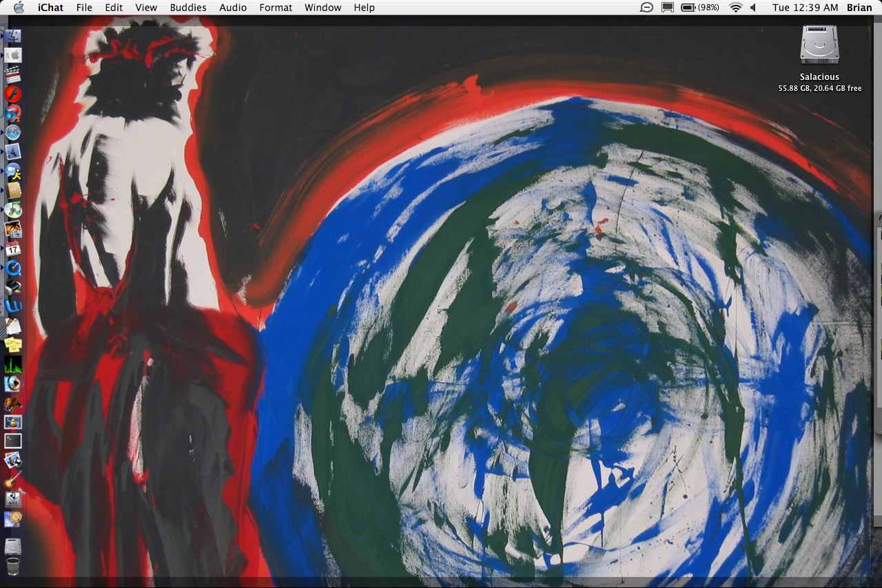Open the Window menu
Image resolution: width=882 pixels, height=588 pixels.
pos(322,8)
